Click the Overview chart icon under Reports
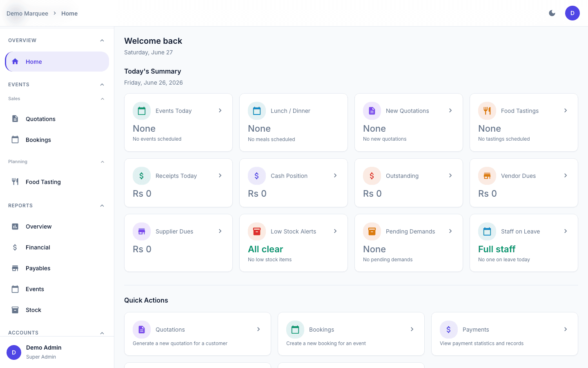Screen dimensions: 588x368 tap(15, 226)
